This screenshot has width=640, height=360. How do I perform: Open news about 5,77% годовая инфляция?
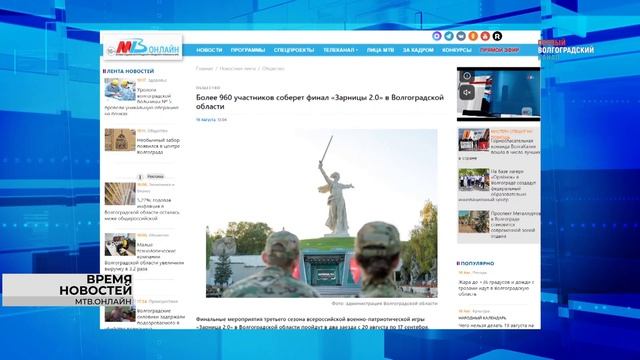click(142, 209)
